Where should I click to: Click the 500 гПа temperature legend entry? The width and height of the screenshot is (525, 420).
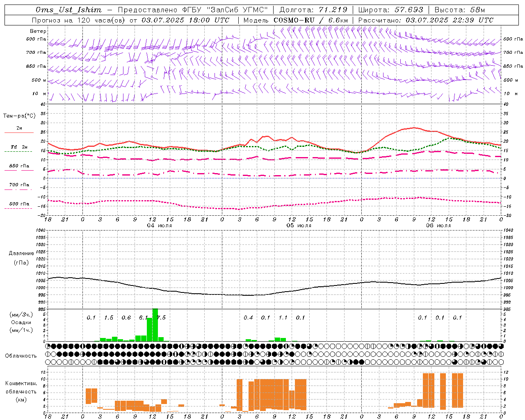tap(19, 204)
